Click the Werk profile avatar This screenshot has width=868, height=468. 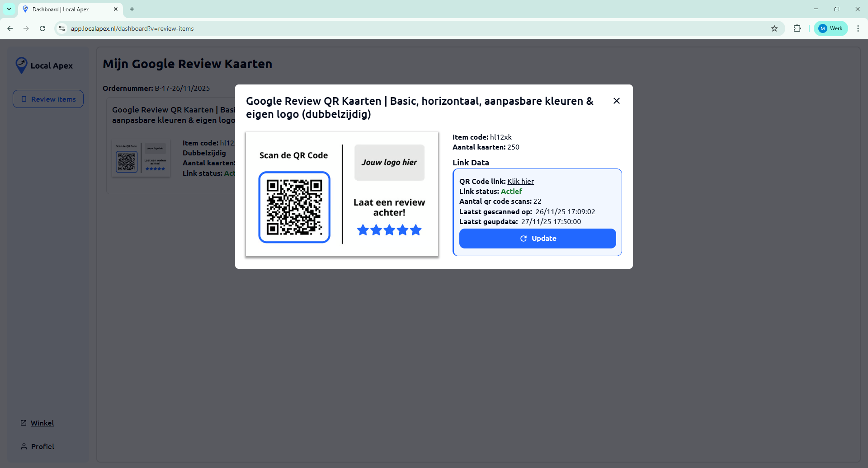coord(822,28)
